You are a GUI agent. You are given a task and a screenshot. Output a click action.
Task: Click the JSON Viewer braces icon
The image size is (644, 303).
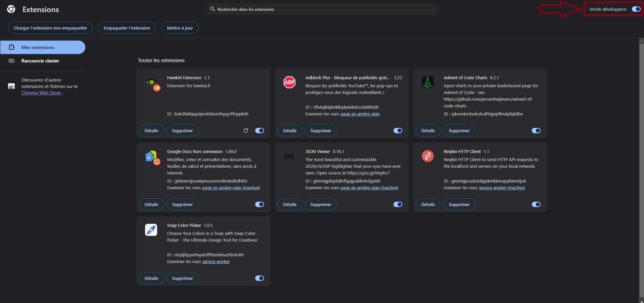click(x=289, y=156)
